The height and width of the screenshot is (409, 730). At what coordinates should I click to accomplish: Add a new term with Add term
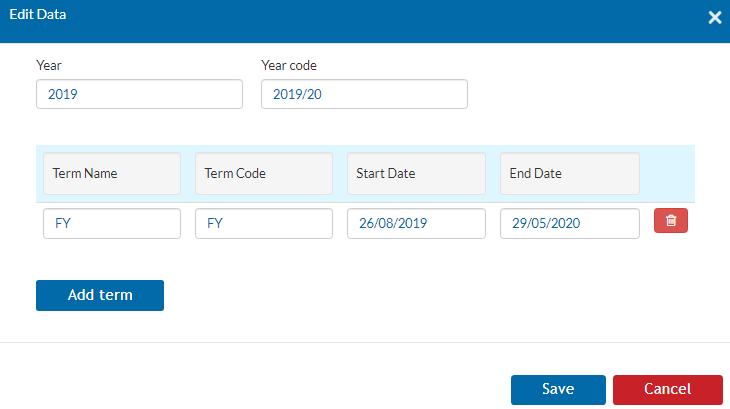pyautogui.click(x=100, y=295)
